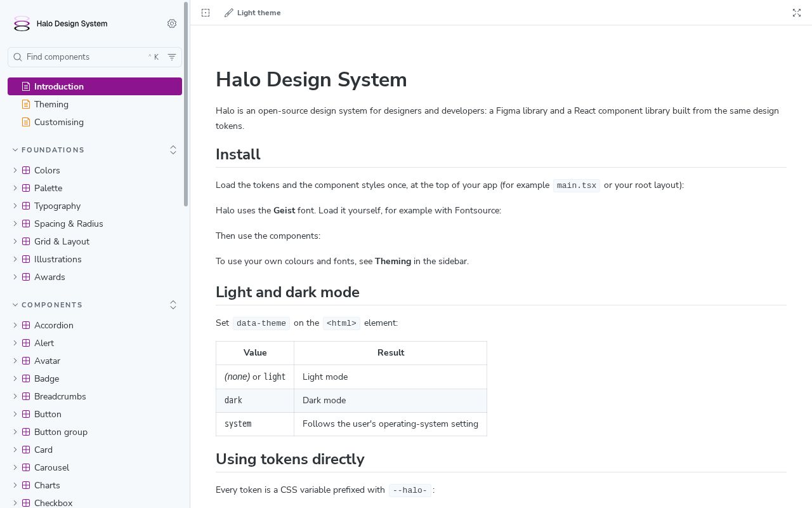This screenshot has height=508, width=812.
Task: Select Breadcrumbs in the sidebar
Action: [x=95, y=396]
